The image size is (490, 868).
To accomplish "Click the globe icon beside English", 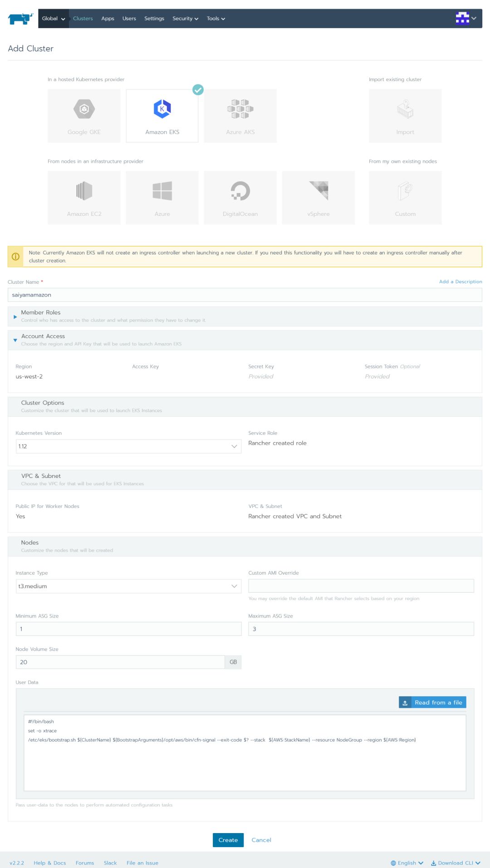I will tap(393, 863).
